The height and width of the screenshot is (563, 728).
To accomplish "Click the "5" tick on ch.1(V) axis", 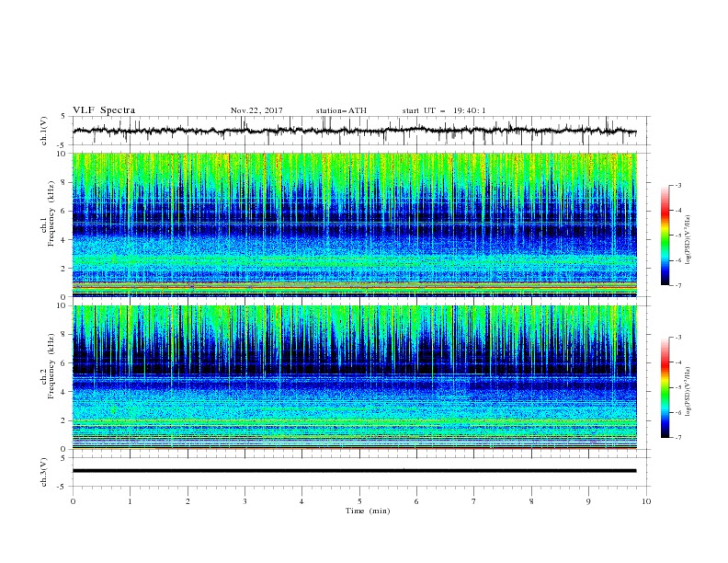I will click(64, 116).
